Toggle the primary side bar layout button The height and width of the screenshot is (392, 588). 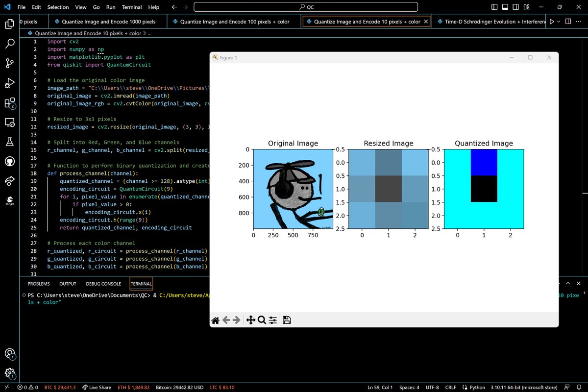coord(494,7)
